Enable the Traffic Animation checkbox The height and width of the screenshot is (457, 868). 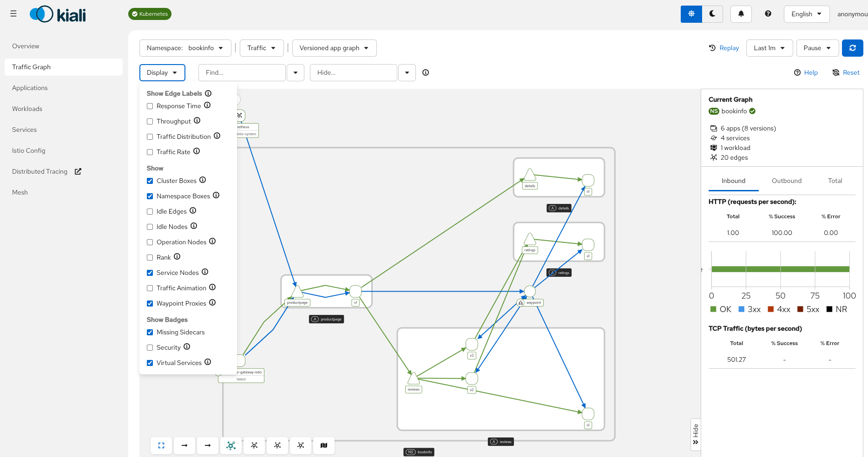pyautogui.click(x=150, y=288)
